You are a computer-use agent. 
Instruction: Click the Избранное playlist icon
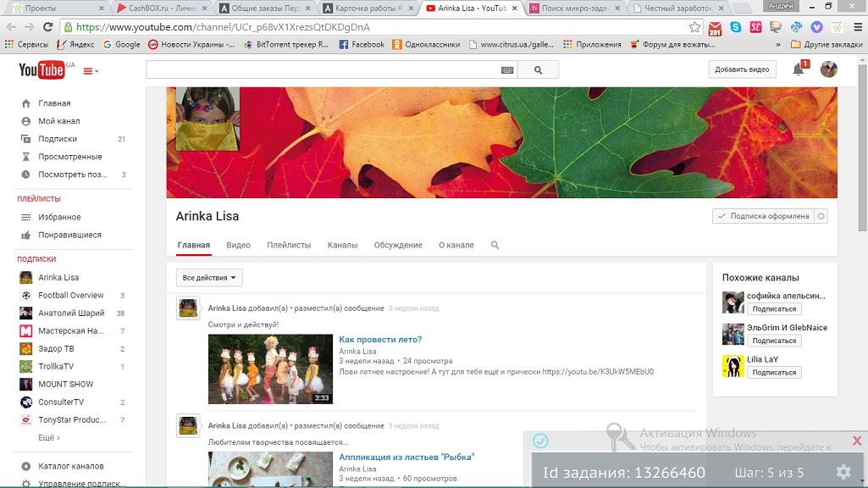[x=26, y=217]
